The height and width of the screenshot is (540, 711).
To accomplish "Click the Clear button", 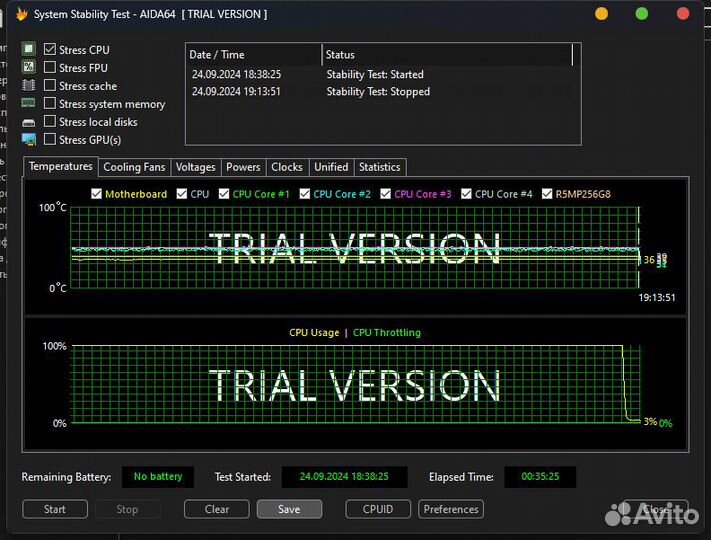I will pyautogui.click(x=217, y=509).
